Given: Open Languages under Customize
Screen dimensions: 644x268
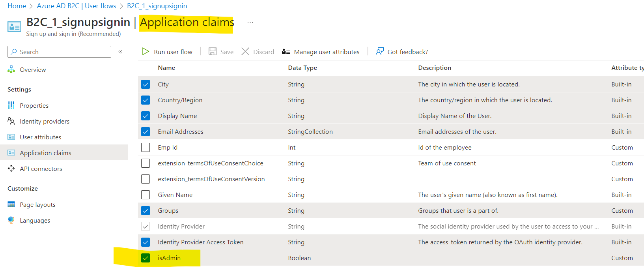Looking at the screenshot, I should click(x=35, y=220).
